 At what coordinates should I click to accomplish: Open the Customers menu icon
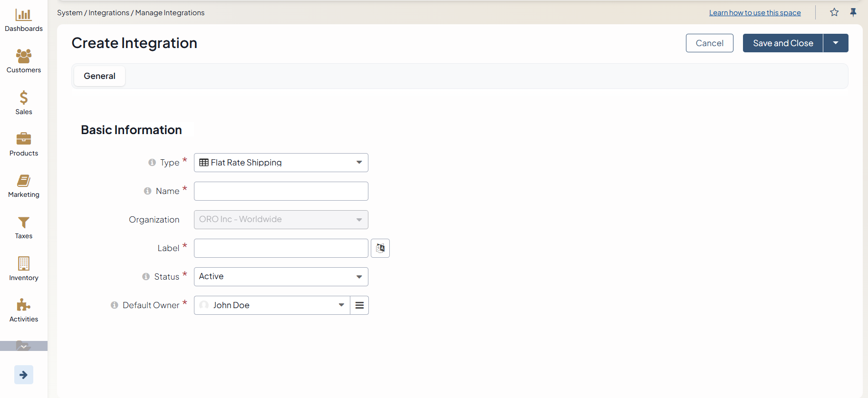(23, 56)
